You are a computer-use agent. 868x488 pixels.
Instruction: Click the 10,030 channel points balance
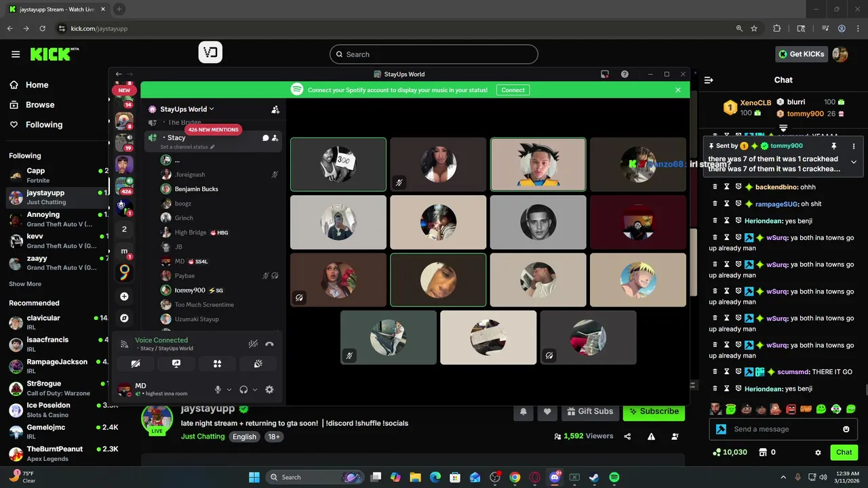730,452
